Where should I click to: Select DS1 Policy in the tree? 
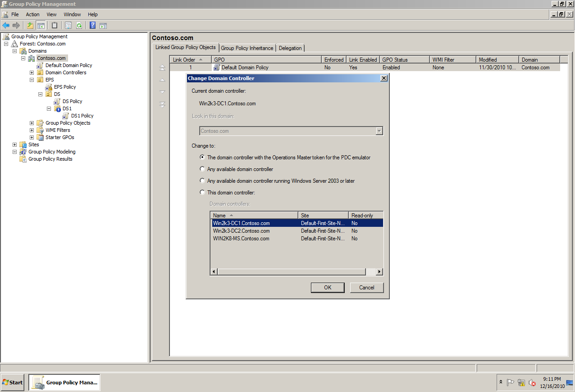(x=82, y=116)
